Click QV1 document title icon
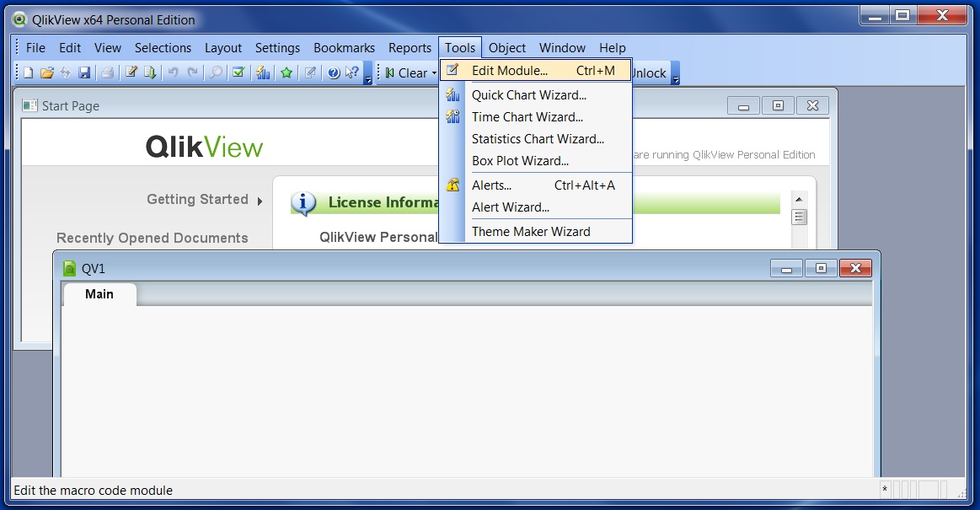This screenshot has height=510, width=980. tap(69, 269)
